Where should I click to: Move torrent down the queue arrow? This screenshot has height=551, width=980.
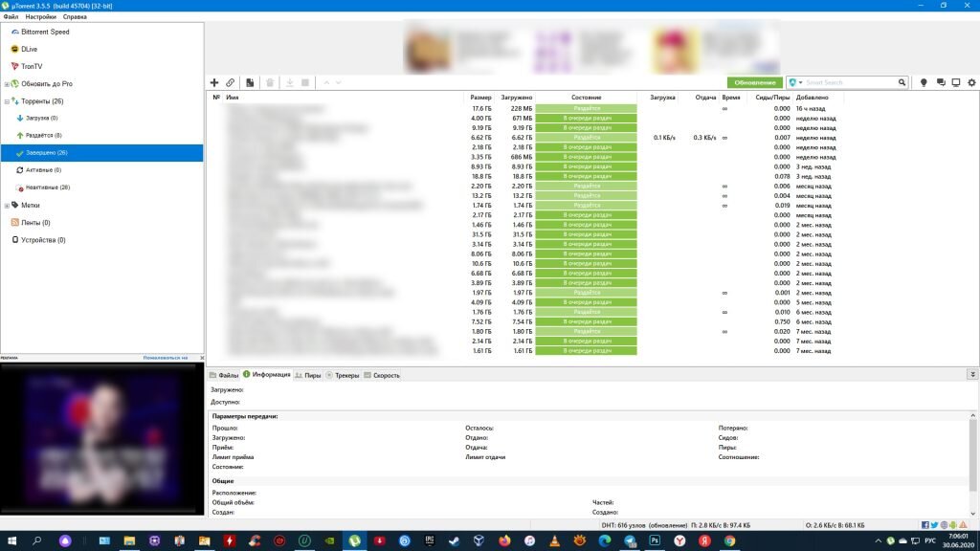339,82
